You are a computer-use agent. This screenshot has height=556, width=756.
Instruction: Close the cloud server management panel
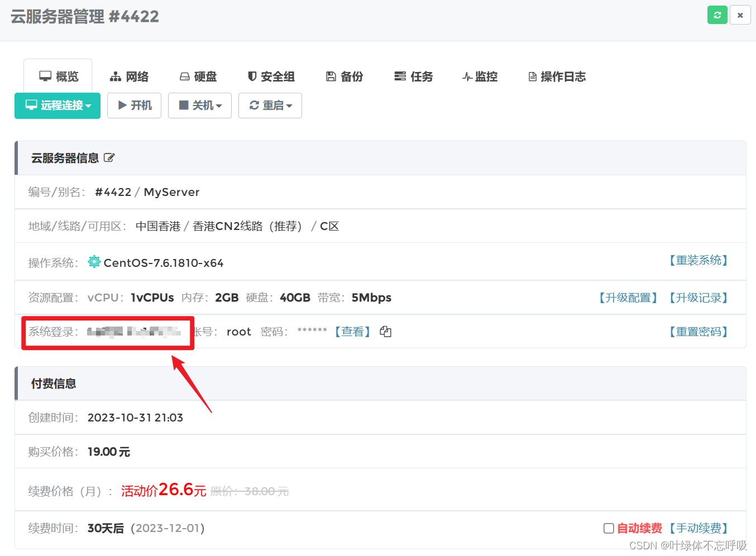(740, 15)
